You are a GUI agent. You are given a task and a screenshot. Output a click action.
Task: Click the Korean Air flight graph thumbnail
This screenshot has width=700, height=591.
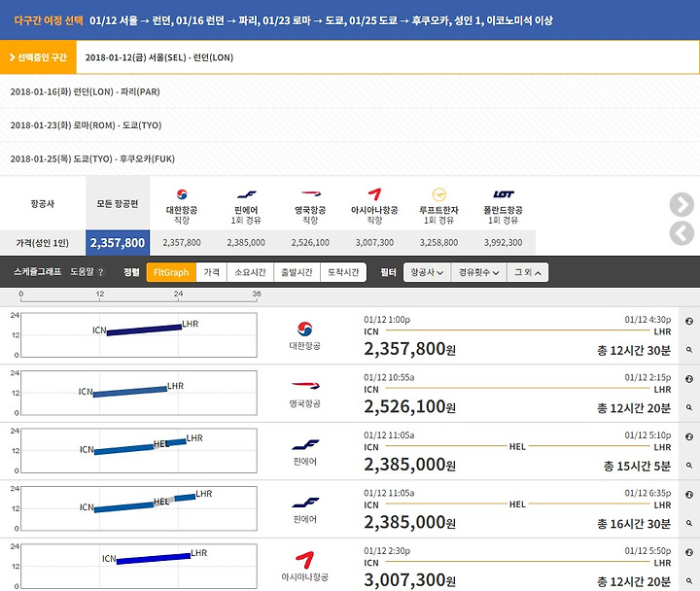tap(138, 335)
